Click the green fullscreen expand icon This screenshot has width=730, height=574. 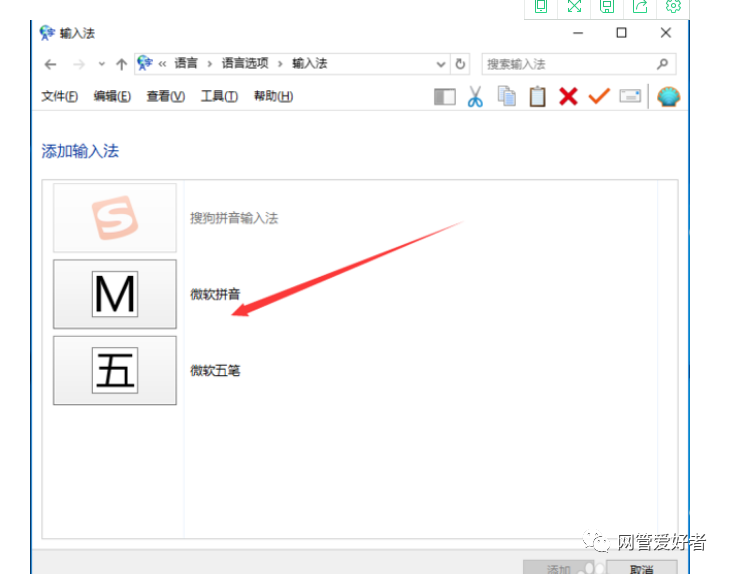coord(574,7)
